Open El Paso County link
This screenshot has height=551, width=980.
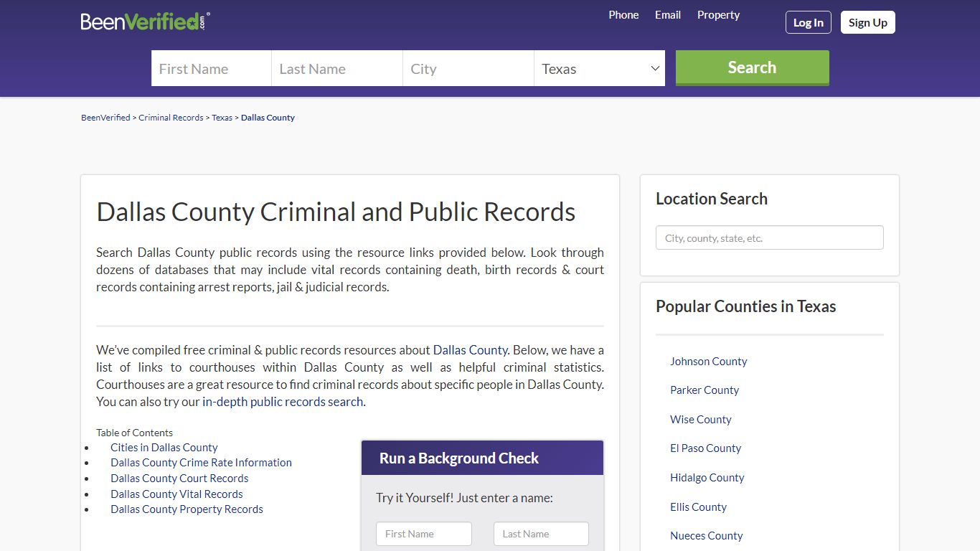[706, 448]
